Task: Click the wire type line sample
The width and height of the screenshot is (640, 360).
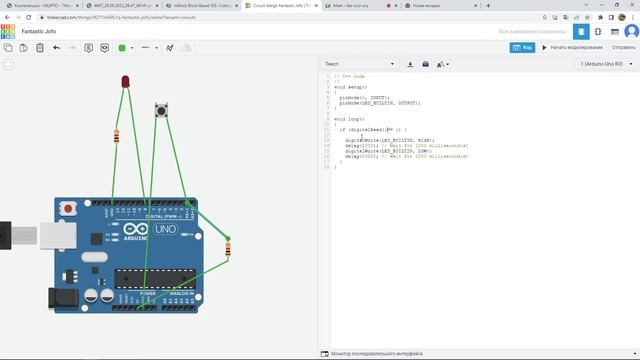Action: [146, 48]
